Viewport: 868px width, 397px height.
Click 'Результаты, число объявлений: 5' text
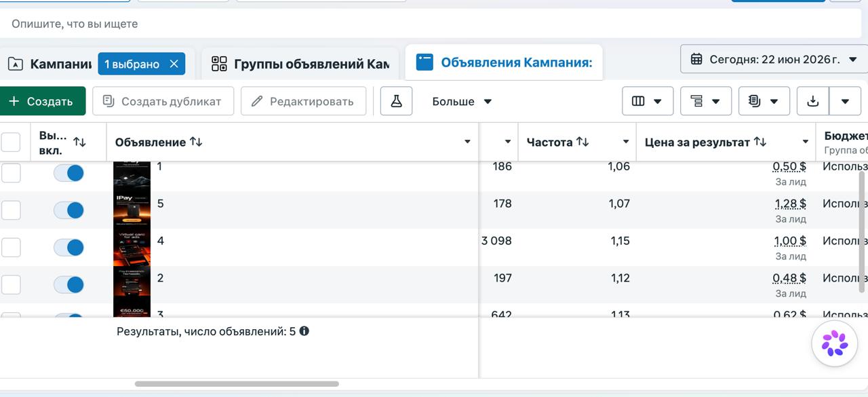coord(206,331)
